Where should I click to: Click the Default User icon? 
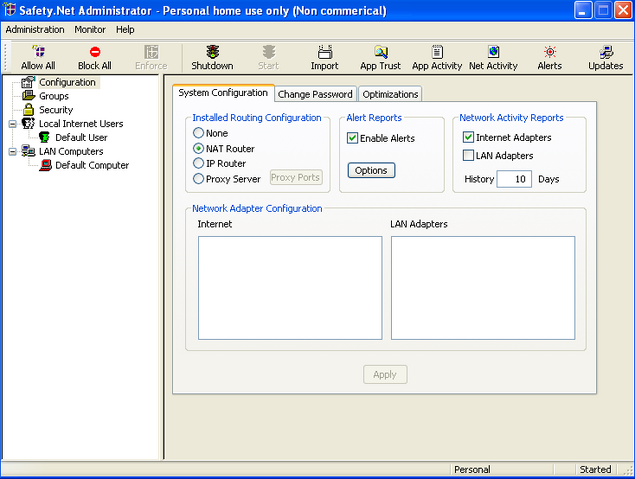(44, 137)
